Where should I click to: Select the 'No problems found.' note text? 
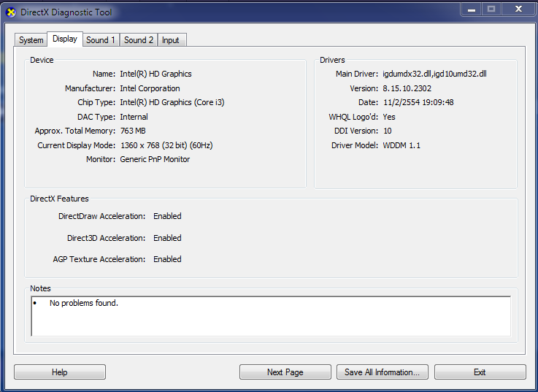84,303
